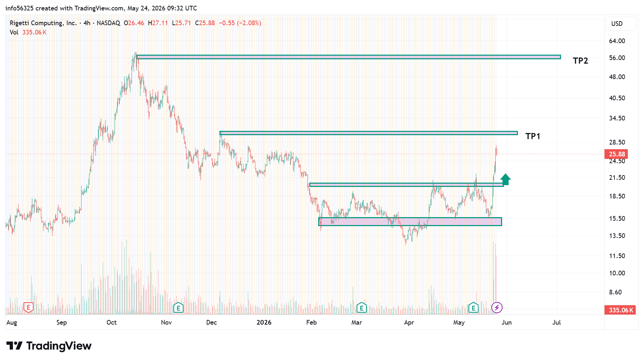The width and height of the screenshot is (644, 362).
Task: Click the Mar label on the time axis
Action: [357, 322]
